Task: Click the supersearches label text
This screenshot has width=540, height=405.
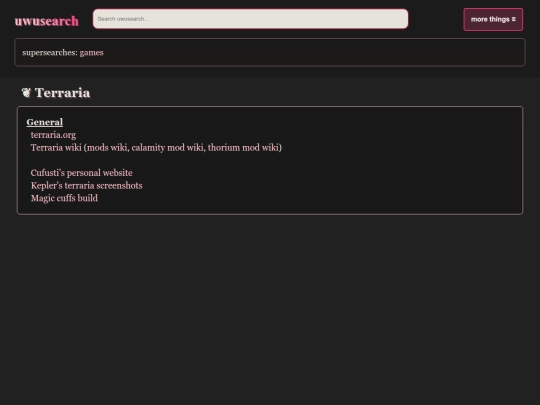Action: click(x=50, y=53)
